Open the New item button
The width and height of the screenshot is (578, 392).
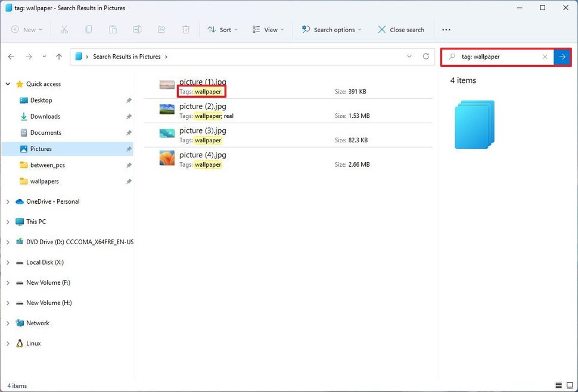(26, 29)
